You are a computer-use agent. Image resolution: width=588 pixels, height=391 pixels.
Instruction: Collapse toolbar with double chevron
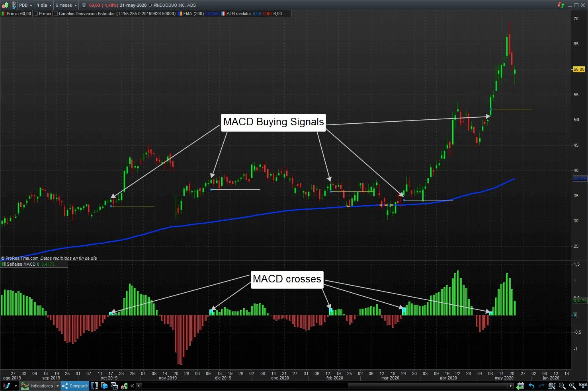click(x=132, y=386)
